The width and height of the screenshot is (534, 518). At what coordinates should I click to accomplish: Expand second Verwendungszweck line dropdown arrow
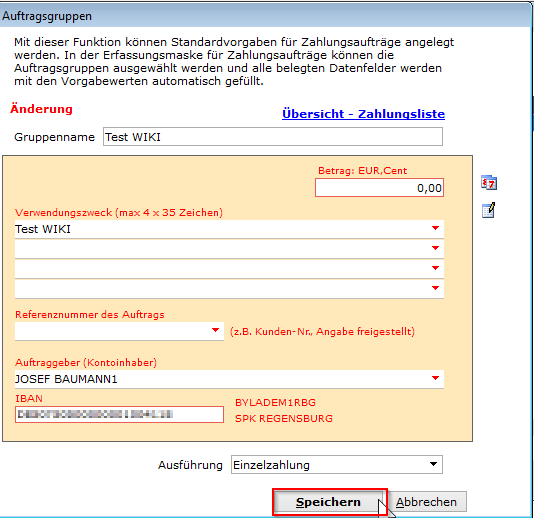pyautogui.click(x=435, y=248)
